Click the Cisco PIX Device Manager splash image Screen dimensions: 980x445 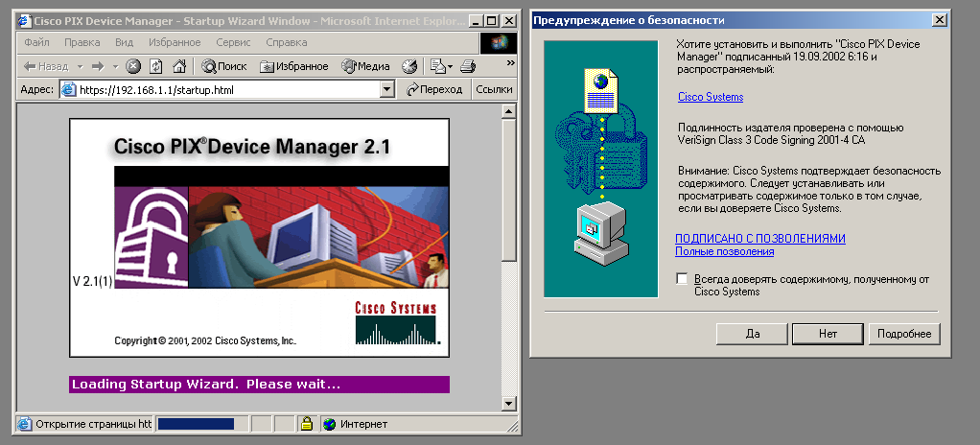pos(259,238)
